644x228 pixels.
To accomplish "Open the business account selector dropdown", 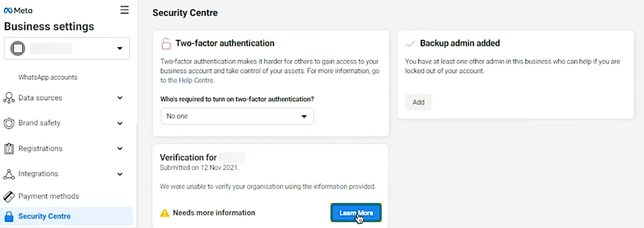I will pos(120,48).
